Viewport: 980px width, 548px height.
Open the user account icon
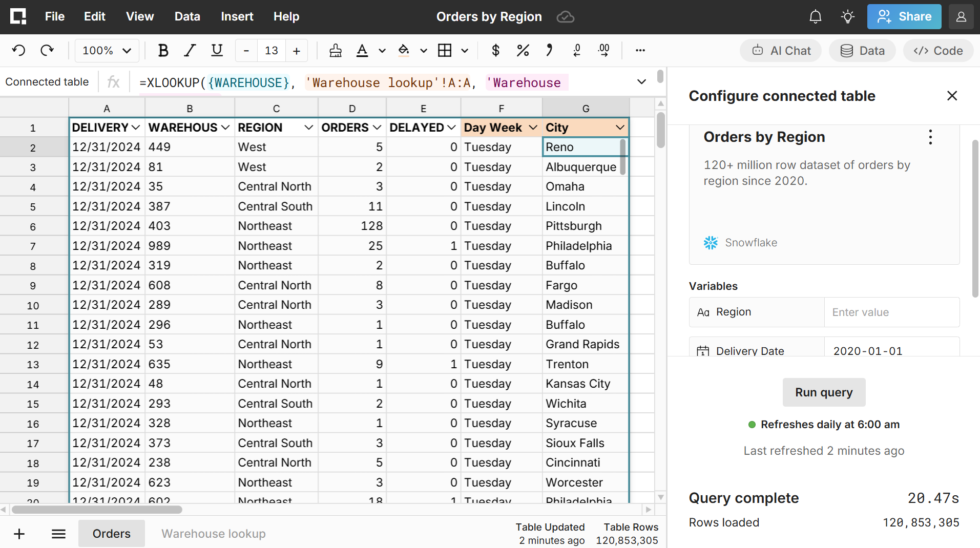pos(961,16)
